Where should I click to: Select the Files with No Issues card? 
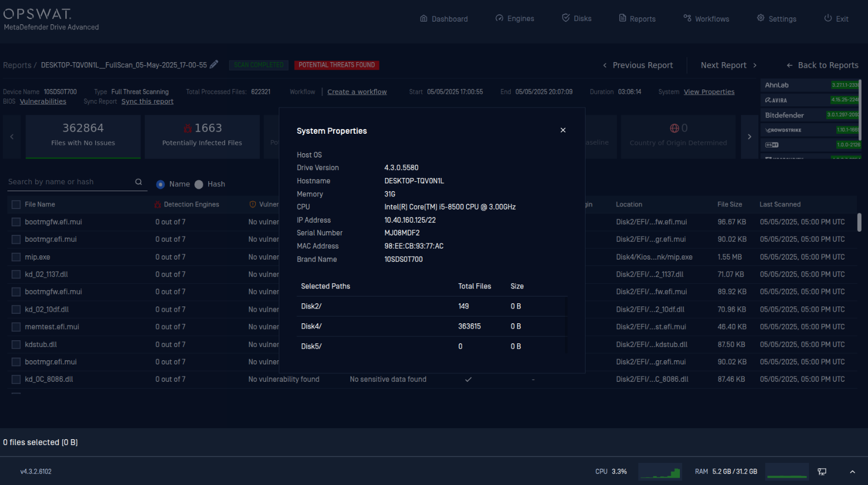click(83, 136)
